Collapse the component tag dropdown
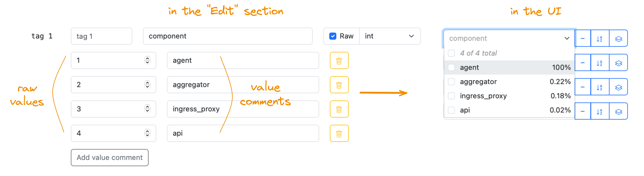This screenshot has width=644, height=176. (x=509, y=39)
